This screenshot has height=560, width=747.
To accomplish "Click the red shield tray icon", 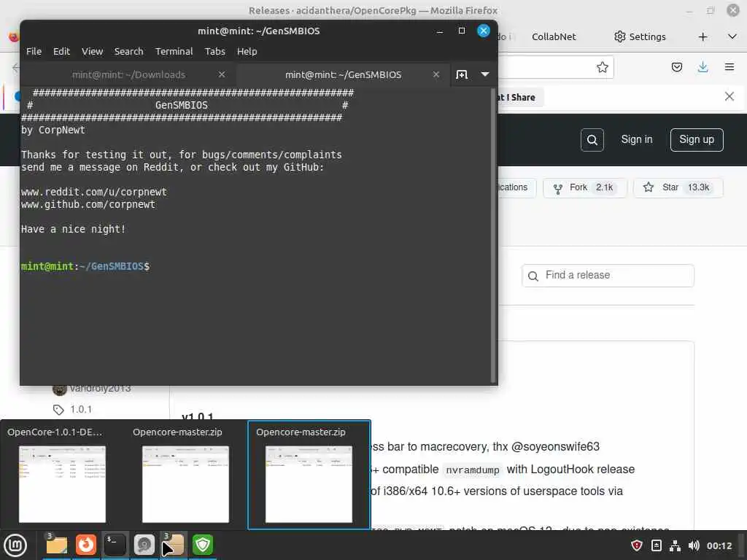I will pos(636,545).
